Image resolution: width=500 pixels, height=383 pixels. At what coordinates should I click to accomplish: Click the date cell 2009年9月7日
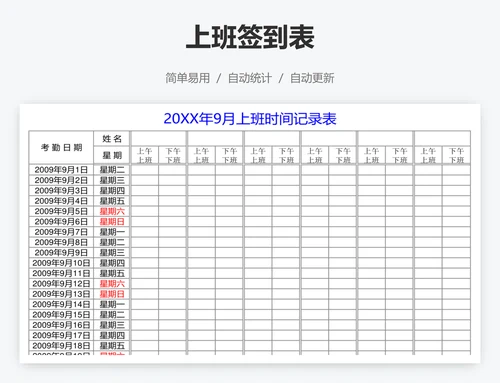coord(61,232)
